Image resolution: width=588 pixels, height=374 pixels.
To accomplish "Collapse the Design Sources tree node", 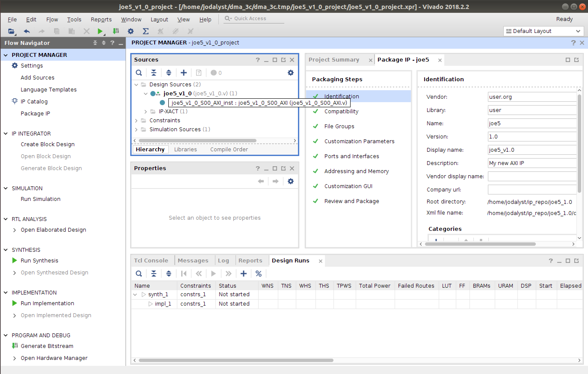I will tap(136, 85).
